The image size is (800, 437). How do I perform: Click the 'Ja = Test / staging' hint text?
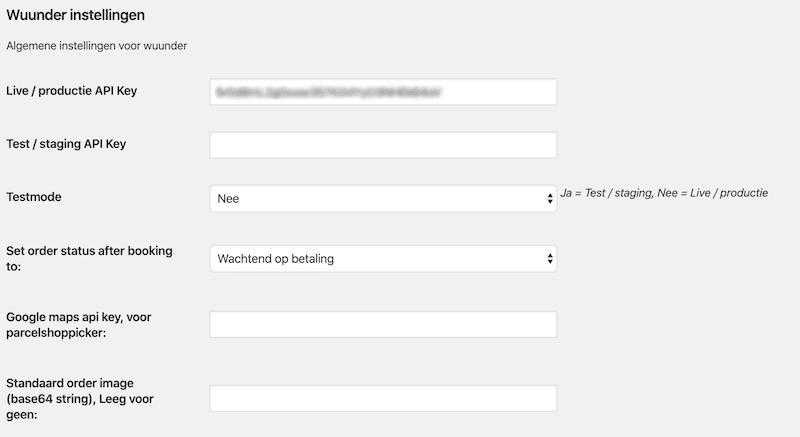[606, 193]
